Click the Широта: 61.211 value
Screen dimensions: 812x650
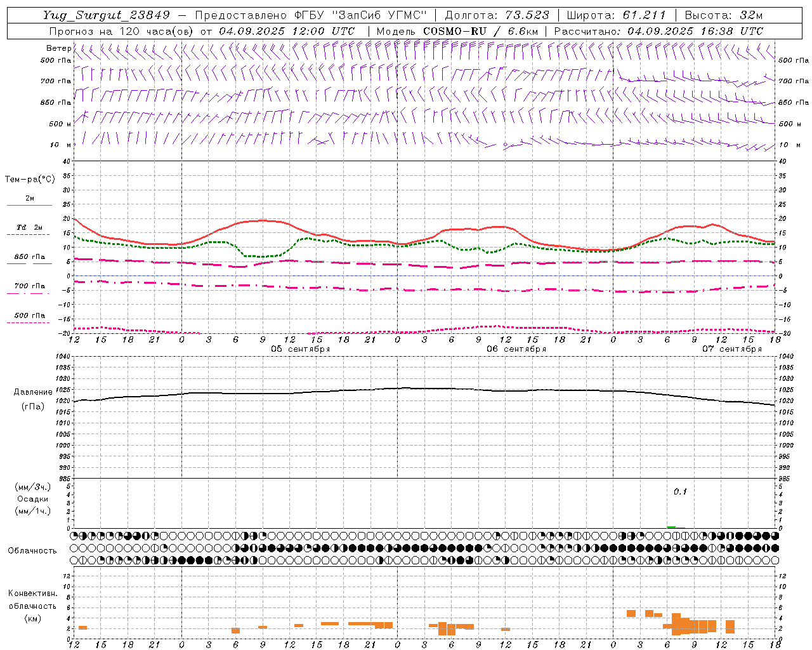pos(616,15)
